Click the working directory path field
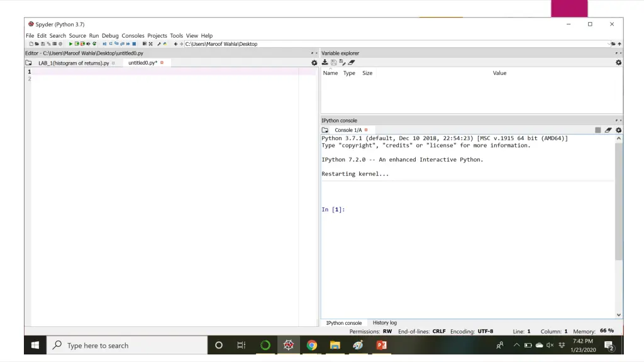The image size is (644, 362). pyautogui.click(x=396, y=44)
